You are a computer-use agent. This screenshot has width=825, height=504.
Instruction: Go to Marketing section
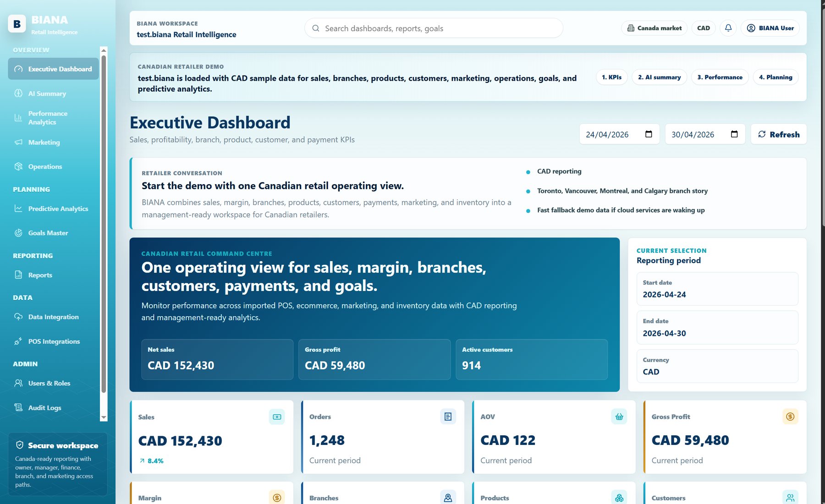point(53,142)
